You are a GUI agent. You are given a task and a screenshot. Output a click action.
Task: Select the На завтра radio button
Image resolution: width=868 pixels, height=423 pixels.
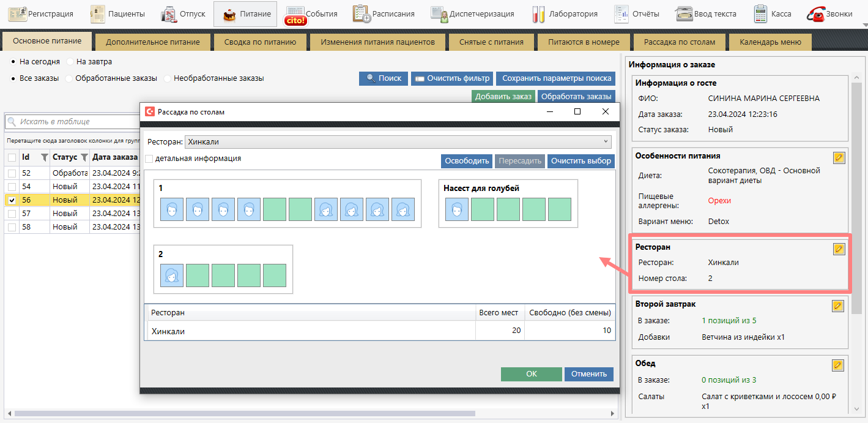click(x=70, y=62)
